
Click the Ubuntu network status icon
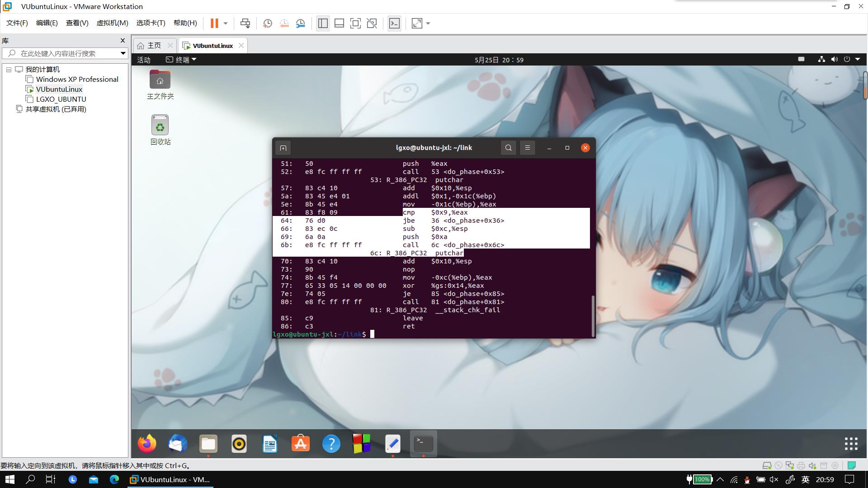[821, 59]
